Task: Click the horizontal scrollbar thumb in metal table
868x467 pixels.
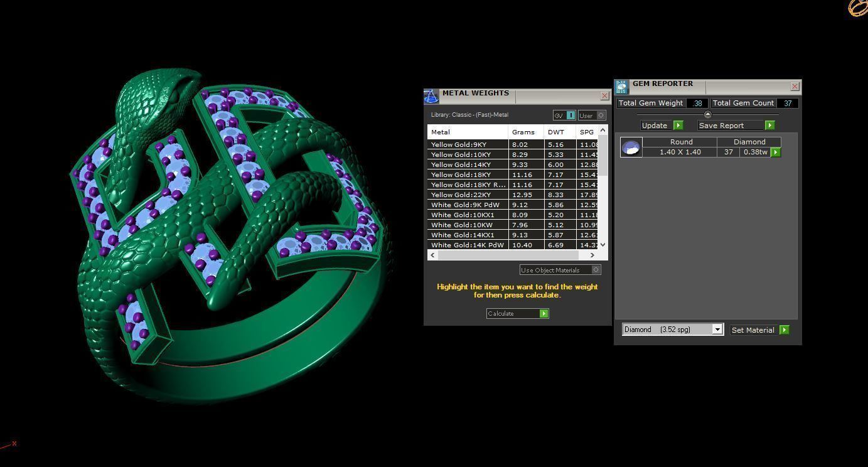Action: tap(508, 255)
